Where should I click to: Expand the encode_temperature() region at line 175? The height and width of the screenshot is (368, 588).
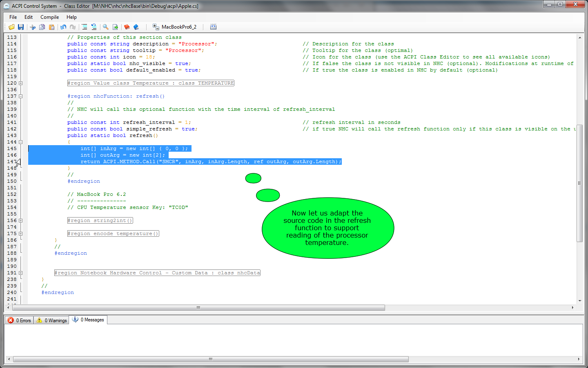click(x=20, y=234)
